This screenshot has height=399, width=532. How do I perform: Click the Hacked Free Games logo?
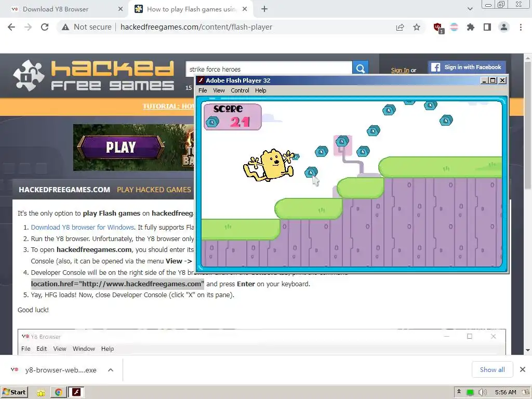point(94,75)
